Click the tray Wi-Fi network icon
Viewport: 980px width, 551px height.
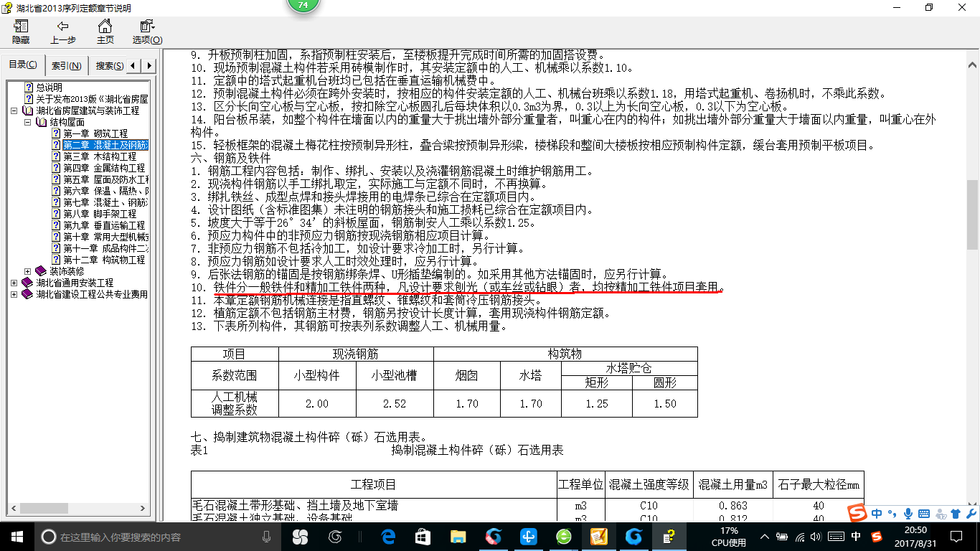pyautogui.click(x=800, y=537)
